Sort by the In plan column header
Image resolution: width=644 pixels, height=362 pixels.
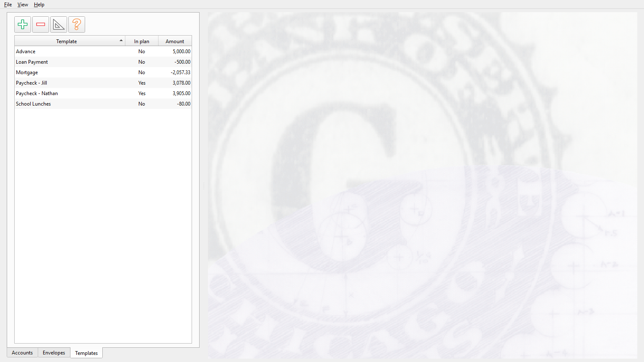pyautogui.click(x=142, y=41)
